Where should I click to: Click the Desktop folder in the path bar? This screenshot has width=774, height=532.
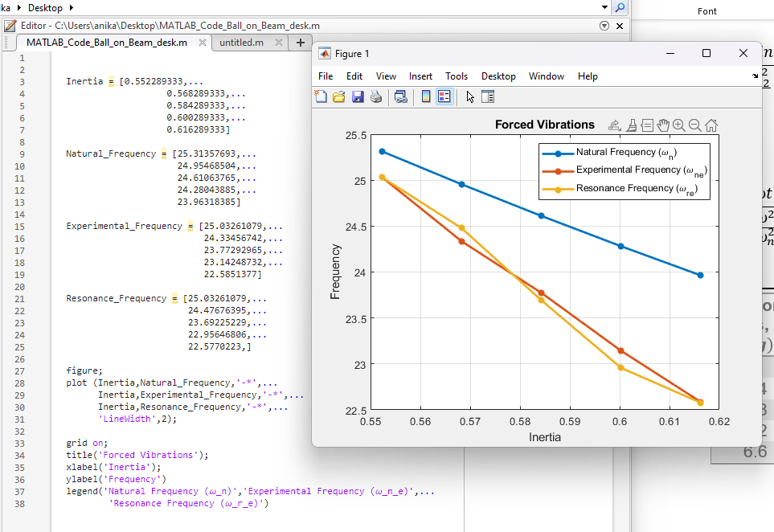pyautogui.click(x=46, y=8)
